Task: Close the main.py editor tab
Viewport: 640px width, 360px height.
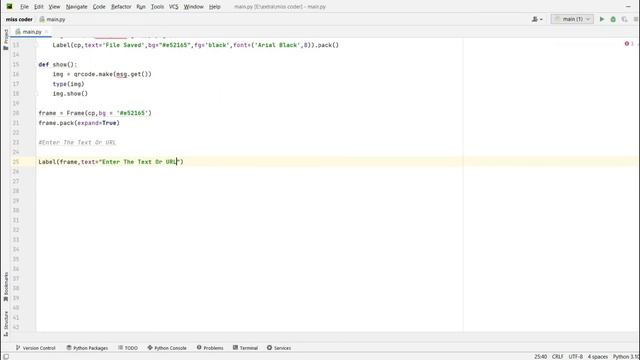Action: [x=47, y=32]
